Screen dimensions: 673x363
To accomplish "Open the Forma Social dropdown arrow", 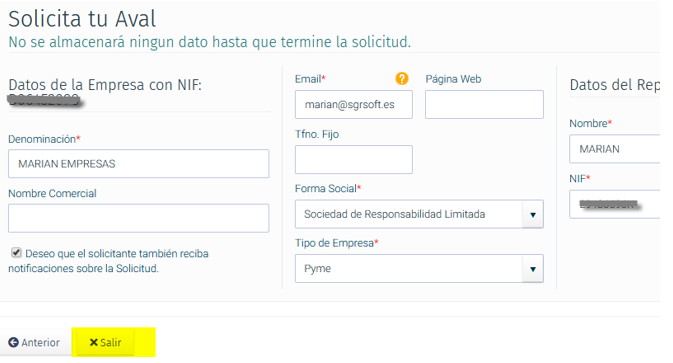I will click(x=533, y=214).
